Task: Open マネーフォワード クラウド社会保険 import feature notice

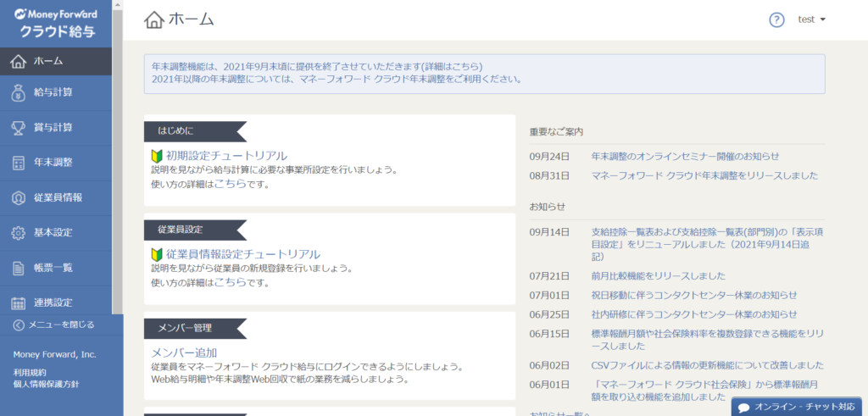Action: pyautogui.click(x=705, y=391)
